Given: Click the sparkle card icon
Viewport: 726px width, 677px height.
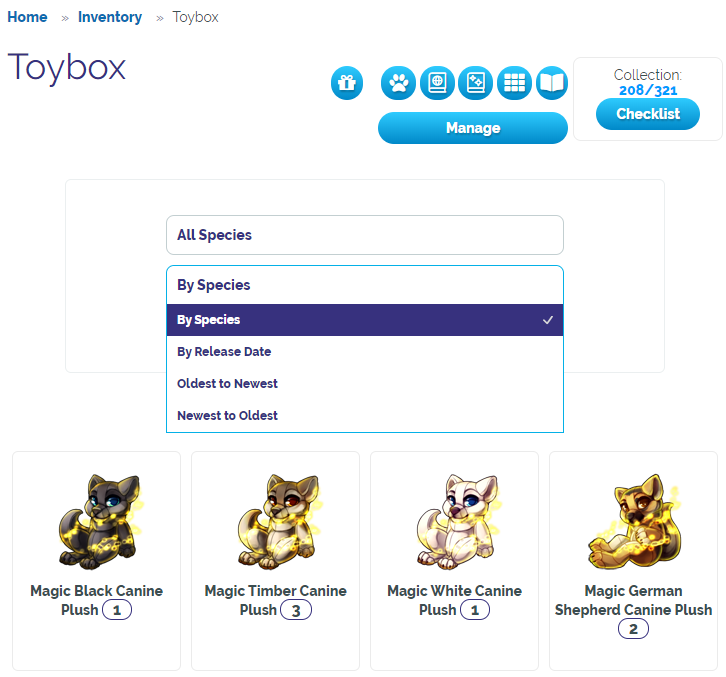Looking at the screenshot, I should coord(476,83).
